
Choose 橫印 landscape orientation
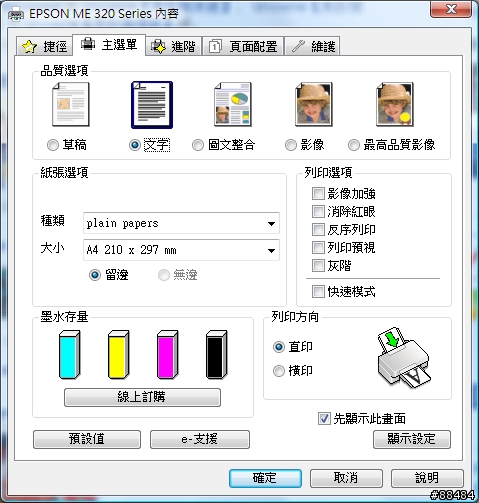coord(279,371)
